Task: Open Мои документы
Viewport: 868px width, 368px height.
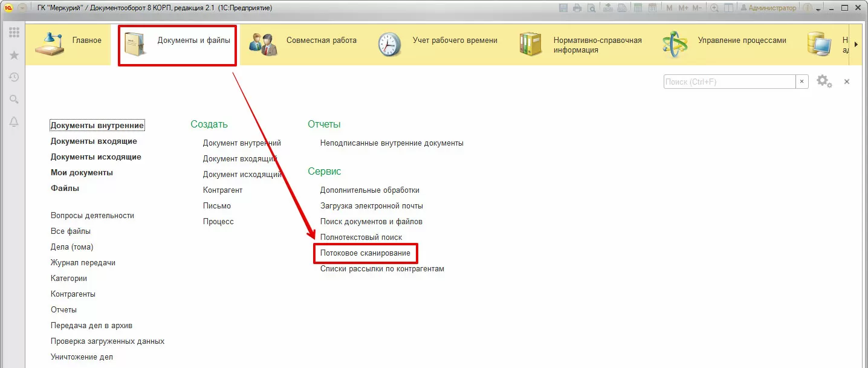Action: [82, 173]
